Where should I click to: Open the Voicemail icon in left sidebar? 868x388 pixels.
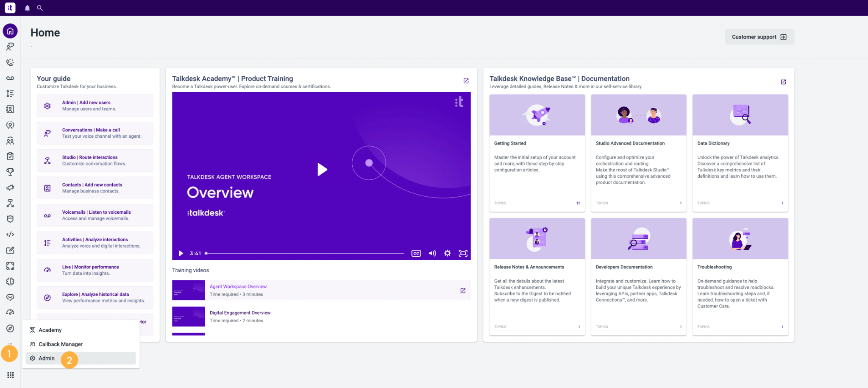pos(10,78)
